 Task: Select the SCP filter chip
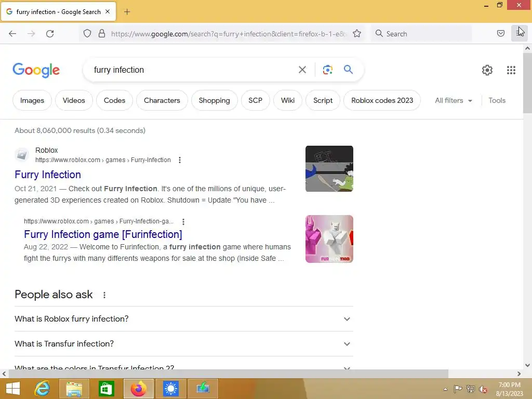(255, 100)
